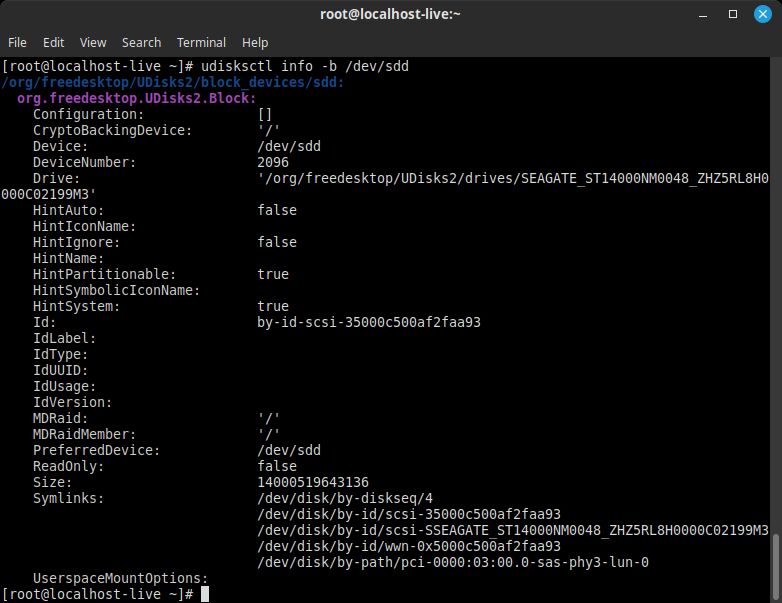Viewport: 782px width, 603px height.
Task: Click the Configuration: label
Action: (x=88, y=114)
